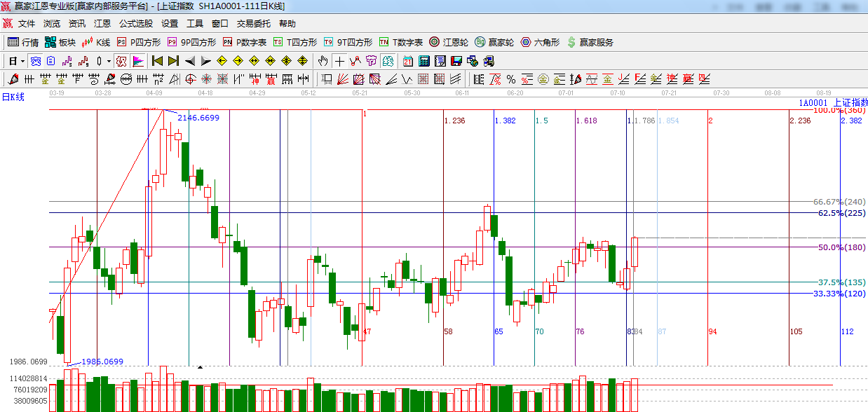This screenshot has height=412, width=868.
Task: Open the calculator tool icon
Action: [x=423, y=61]
